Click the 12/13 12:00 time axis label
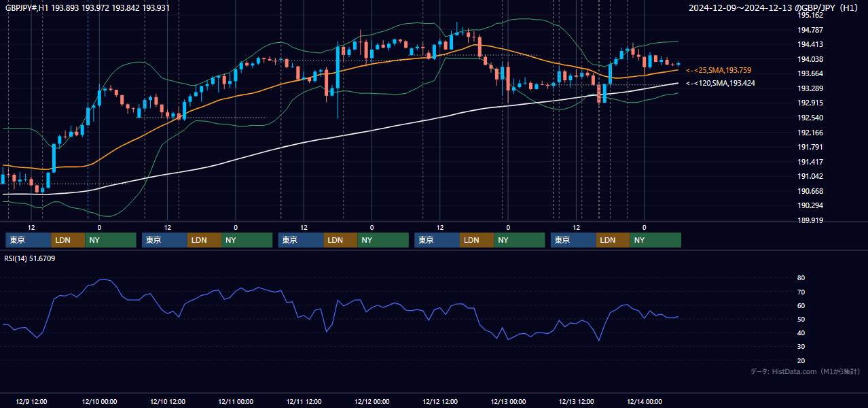 (576, 401)
